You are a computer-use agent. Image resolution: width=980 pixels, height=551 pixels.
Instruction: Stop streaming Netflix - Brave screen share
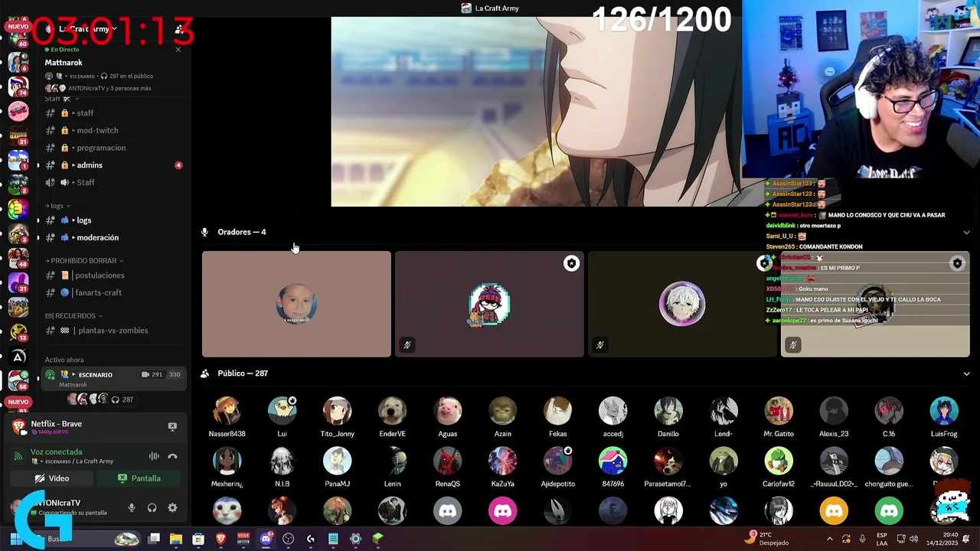pos(172,426)
